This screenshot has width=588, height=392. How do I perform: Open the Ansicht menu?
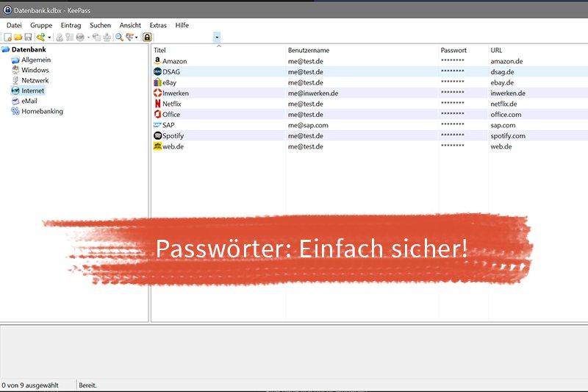130,25
